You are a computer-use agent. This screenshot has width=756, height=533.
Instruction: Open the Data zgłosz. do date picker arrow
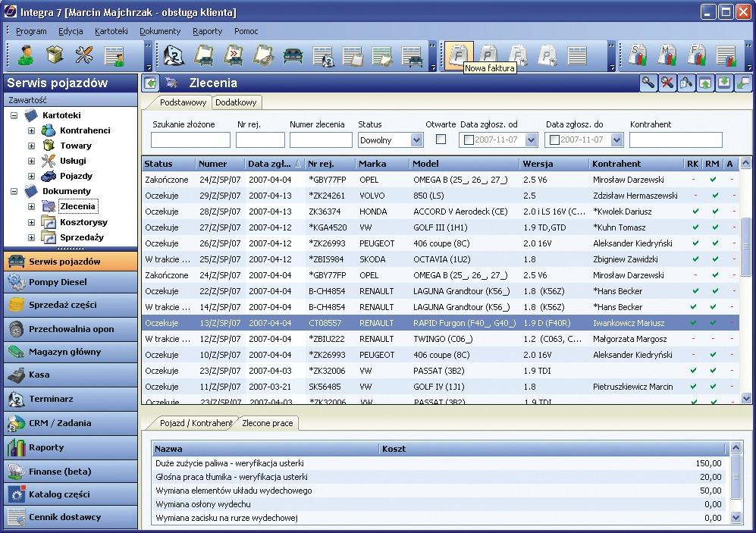pos(616,140)
